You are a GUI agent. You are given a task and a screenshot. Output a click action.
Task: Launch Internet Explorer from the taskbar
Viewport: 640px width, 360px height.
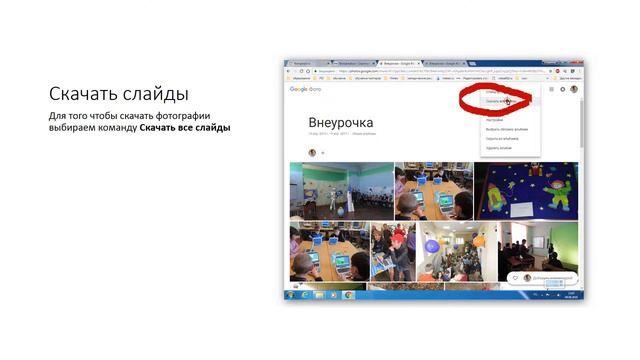304,295
